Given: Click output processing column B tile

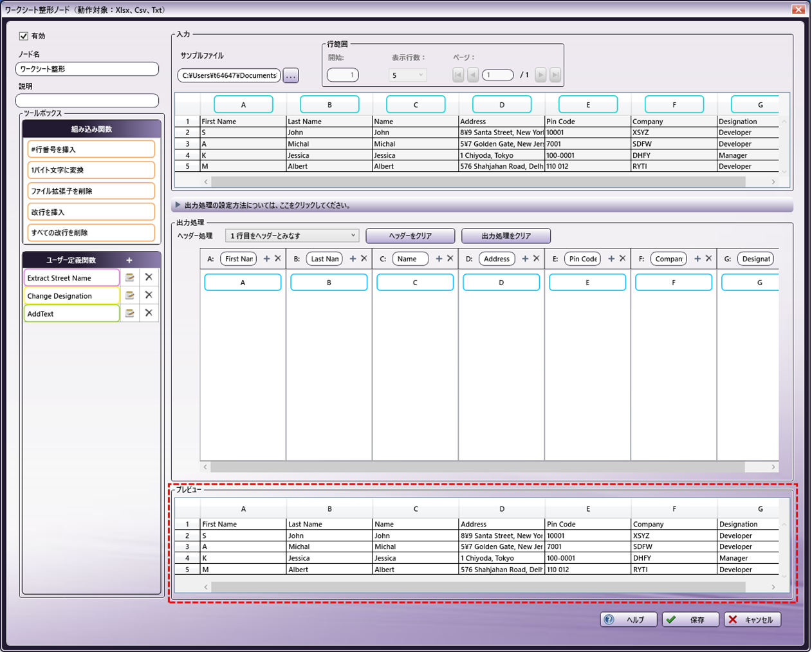Looking at the screenshot, I should coord(329,282).
